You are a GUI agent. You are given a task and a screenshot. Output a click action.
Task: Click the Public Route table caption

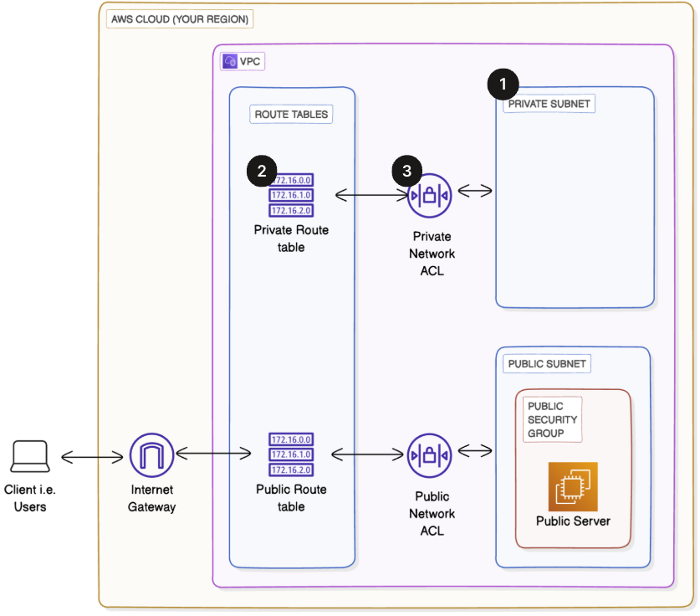[x=291, y=498]
